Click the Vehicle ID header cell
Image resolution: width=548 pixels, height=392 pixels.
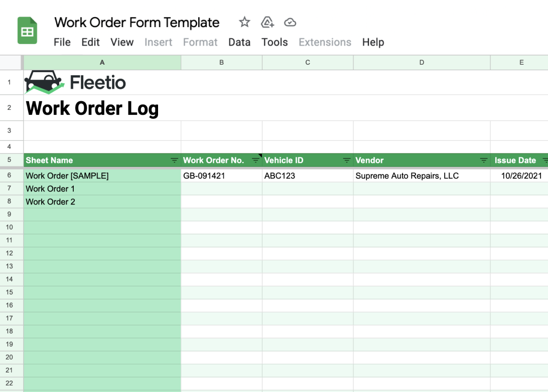308,160
